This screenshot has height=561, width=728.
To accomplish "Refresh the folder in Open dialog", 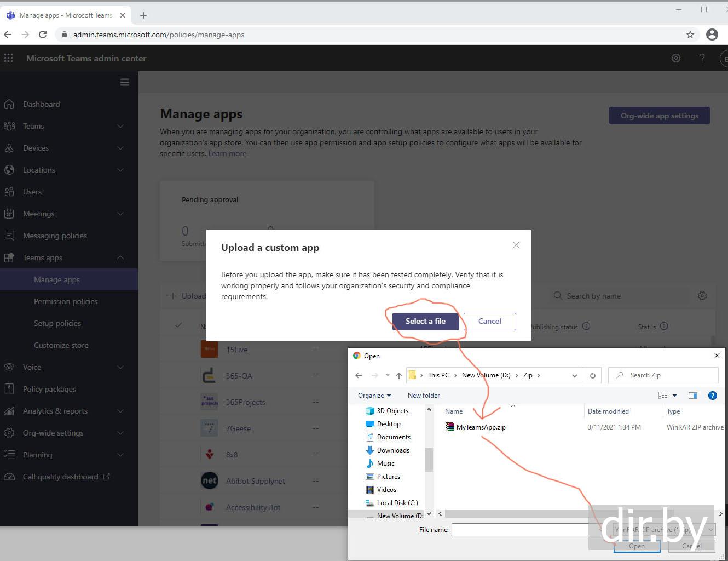I will (x=592, y=375).
